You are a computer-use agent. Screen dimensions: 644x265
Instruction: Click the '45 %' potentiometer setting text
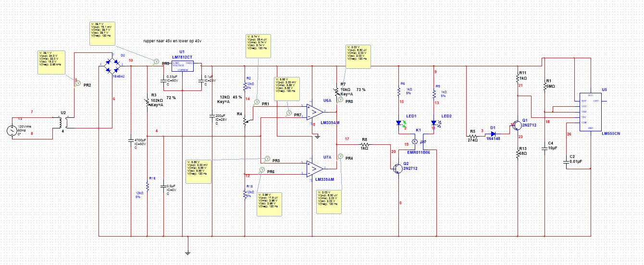(237, 97)
